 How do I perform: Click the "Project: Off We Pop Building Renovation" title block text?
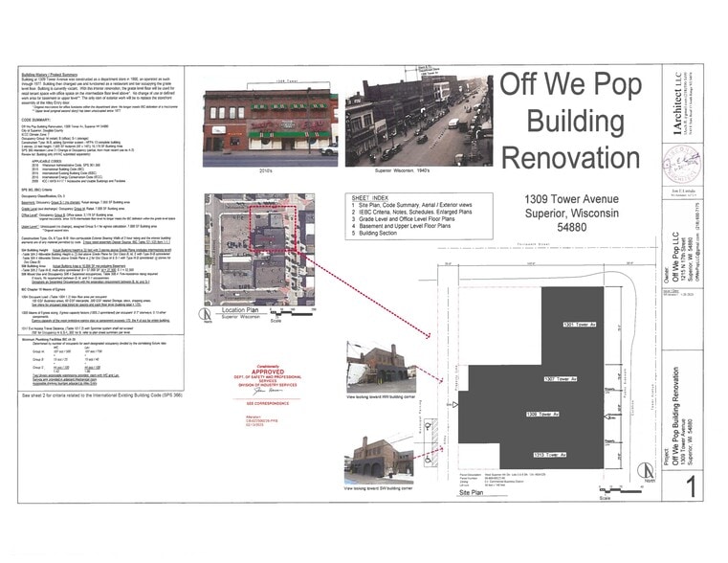tap(679, 417)
